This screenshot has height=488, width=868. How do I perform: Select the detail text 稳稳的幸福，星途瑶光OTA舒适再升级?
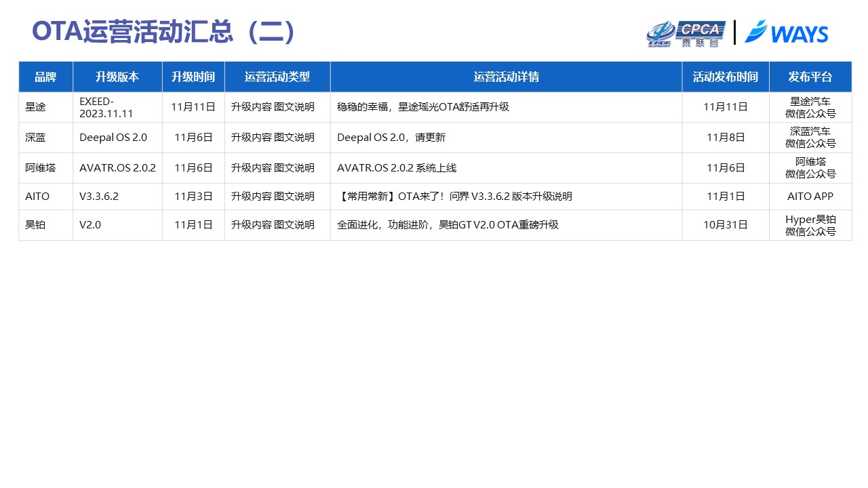[423, 107]
